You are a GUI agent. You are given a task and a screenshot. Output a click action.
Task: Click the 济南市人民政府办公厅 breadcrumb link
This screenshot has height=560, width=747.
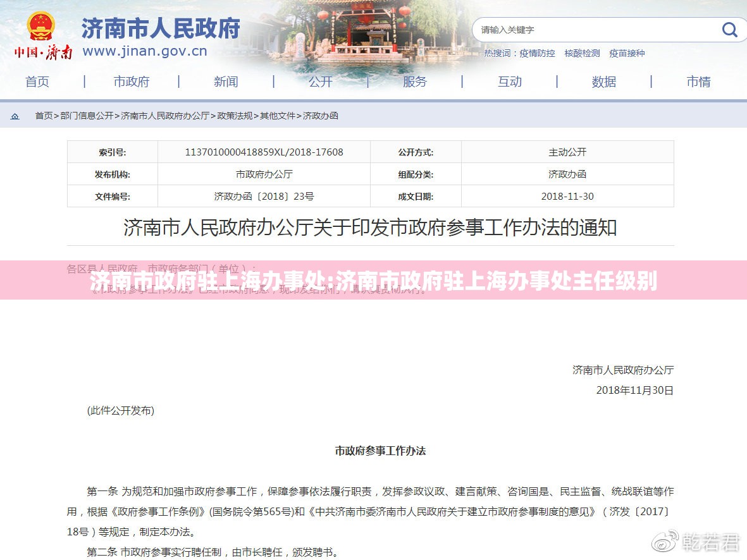[x=165, y=116]
